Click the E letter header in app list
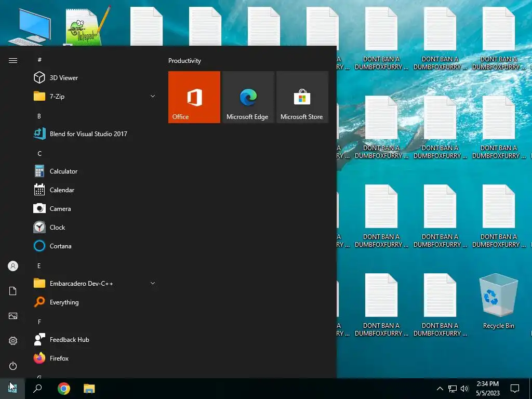The height and width of the screenshot is (399, 532). click(39, 265)
